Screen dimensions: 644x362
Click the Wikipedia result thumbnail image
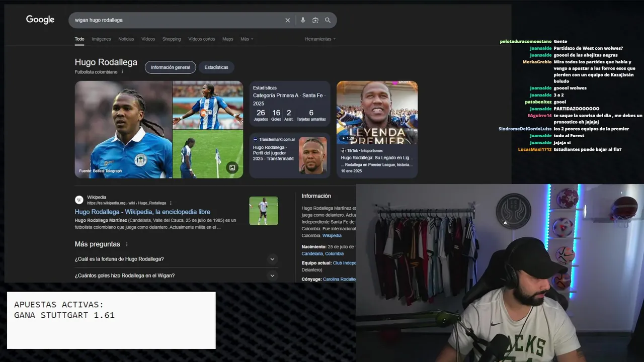point(264,211)
